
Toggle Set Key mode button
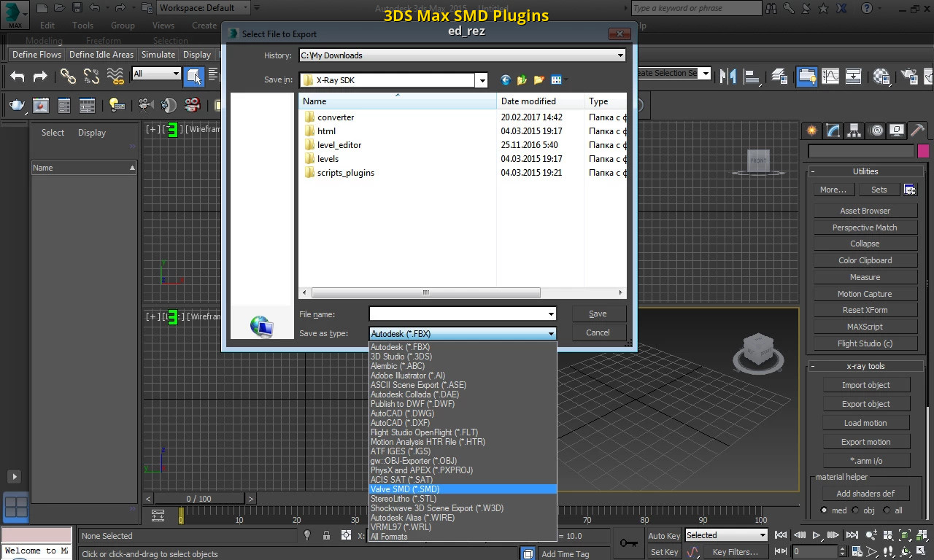(x=664, y=552)
